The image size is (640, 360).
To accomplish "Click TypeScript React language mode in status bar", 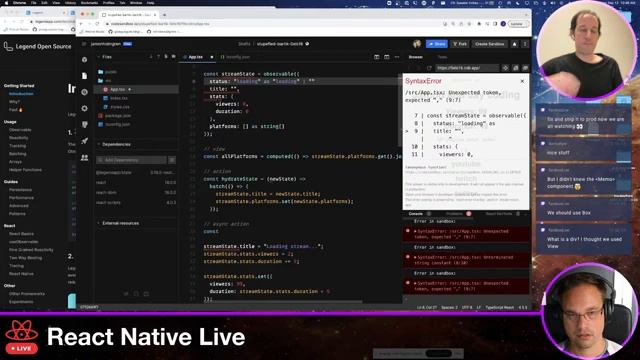I will pyautogui.click(x=500, y=307).
